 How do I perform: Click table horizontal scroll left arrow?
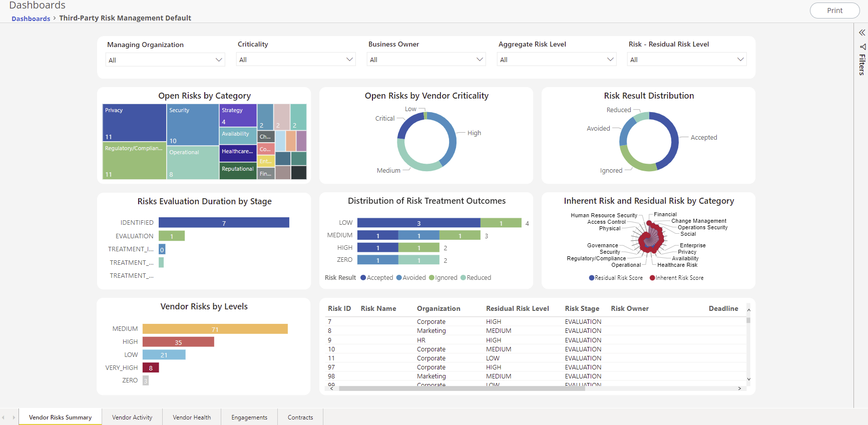point(331,388)
